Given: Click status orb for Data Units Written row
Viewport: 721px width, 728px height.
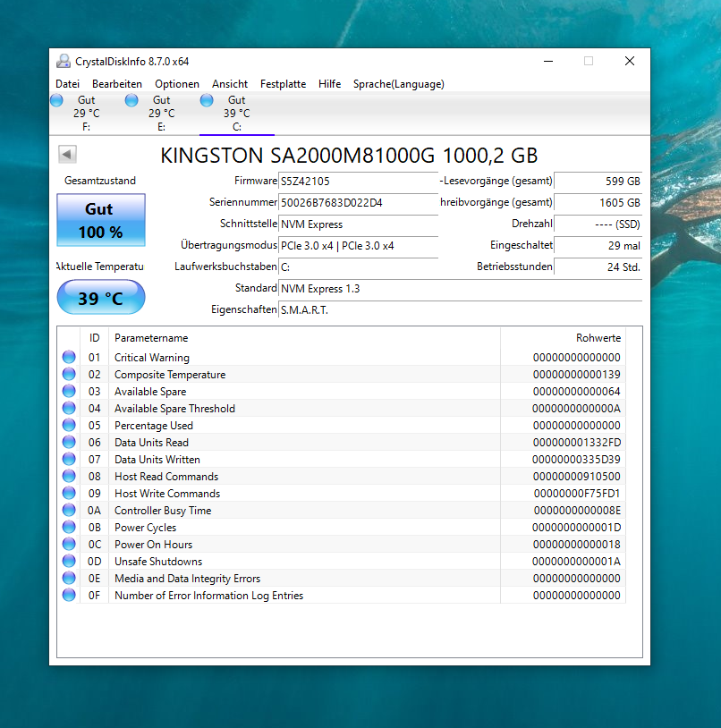Looking at the screenshot, I should (69, 459).
